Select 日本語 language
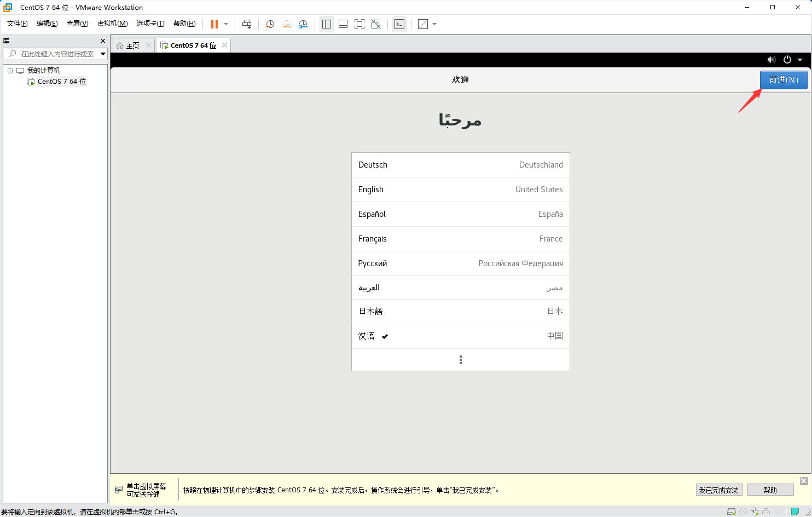The image size is (812, 517). [x=461, y=312]
